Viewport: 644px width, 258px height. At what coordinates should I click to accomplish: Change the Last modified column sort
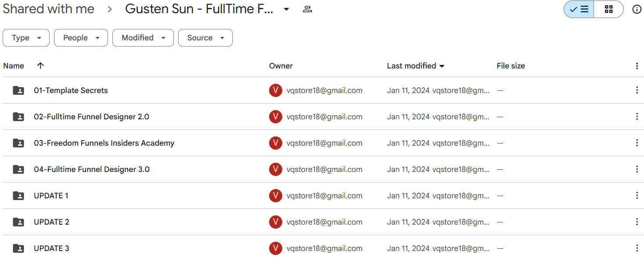[x=416, y=66]
